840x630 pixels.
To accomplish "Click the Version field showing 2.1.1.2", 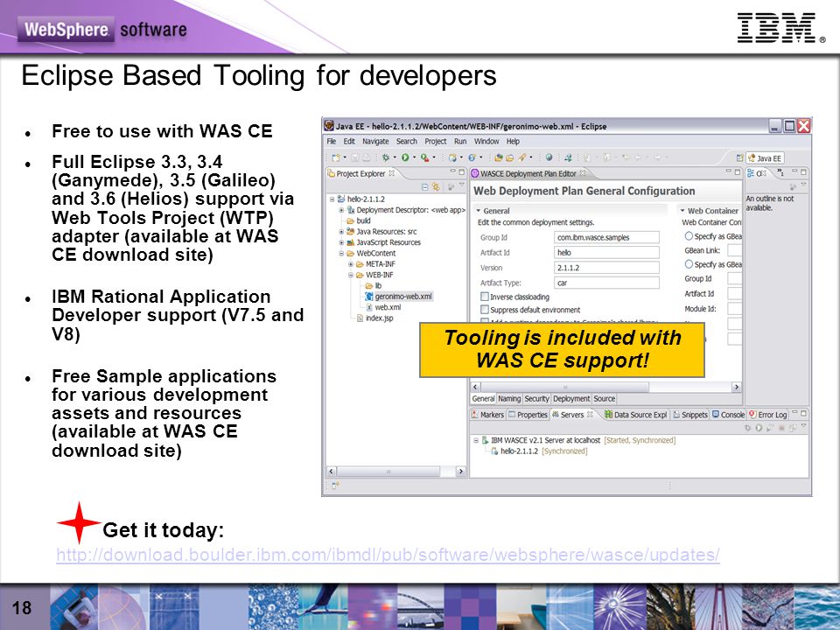I will [x=606, y=268].
